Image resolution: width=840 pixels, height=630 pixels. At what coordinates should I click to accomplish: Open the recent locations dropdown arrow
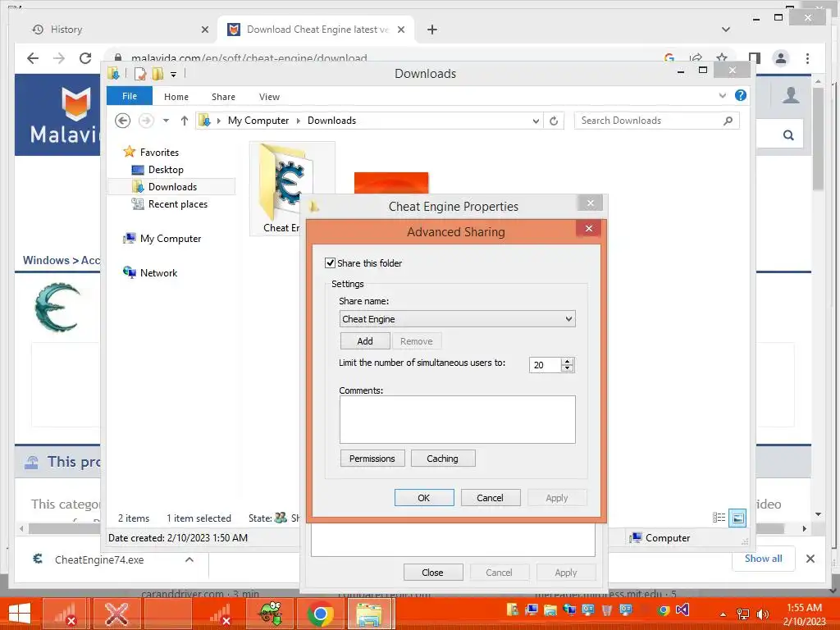[166, 121]
